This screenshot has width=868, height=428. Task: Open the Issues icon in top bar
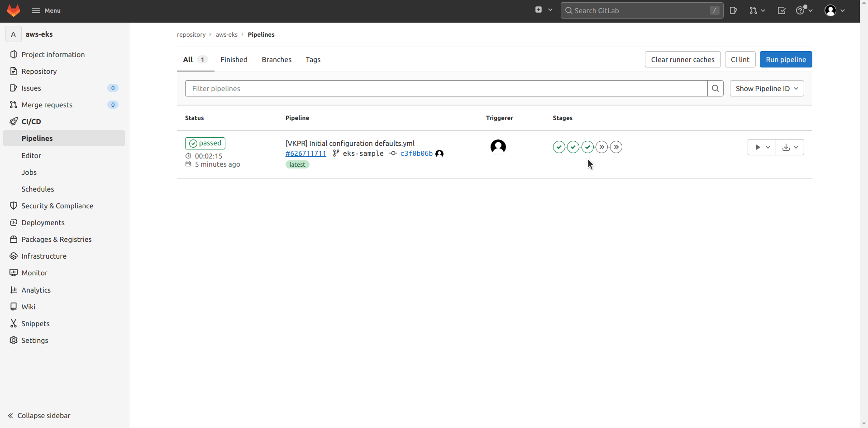click(x=734, y=10)
